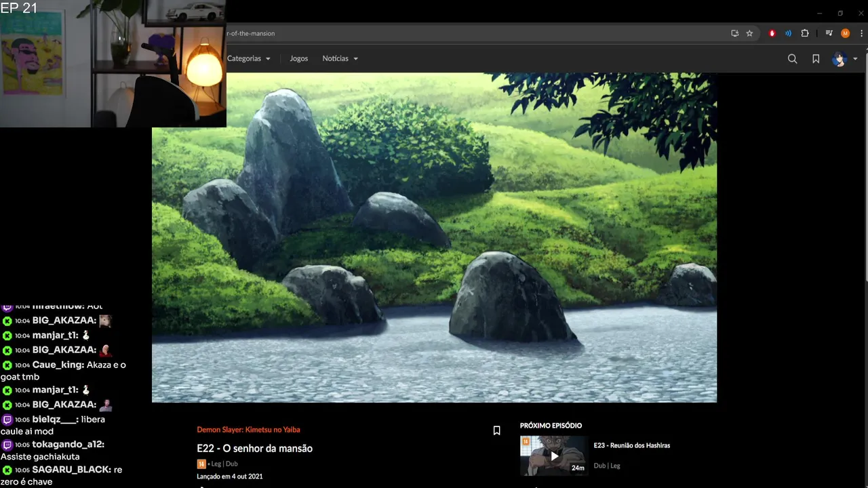Add episode E22 to watchlist bookmark

(x=496, y=430)
